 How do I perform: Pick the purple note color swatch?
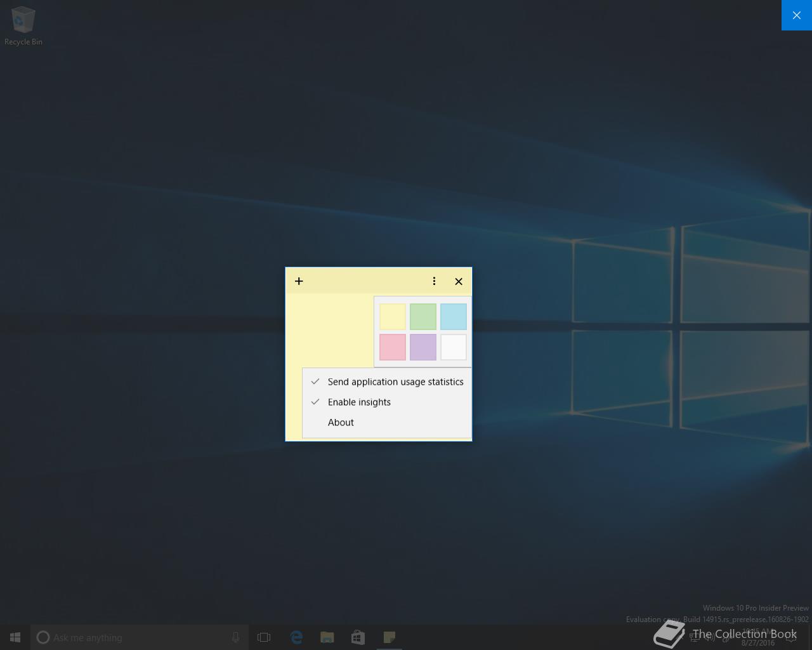(x=423, y=347)
